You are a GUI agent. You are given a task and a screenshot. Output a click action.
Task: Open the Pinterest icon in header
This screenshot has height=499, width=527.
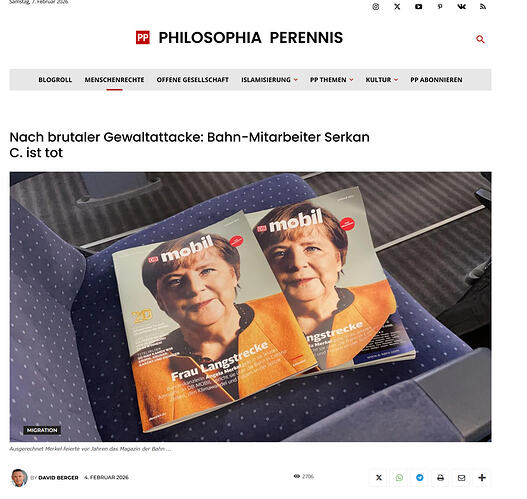point(440,7)
